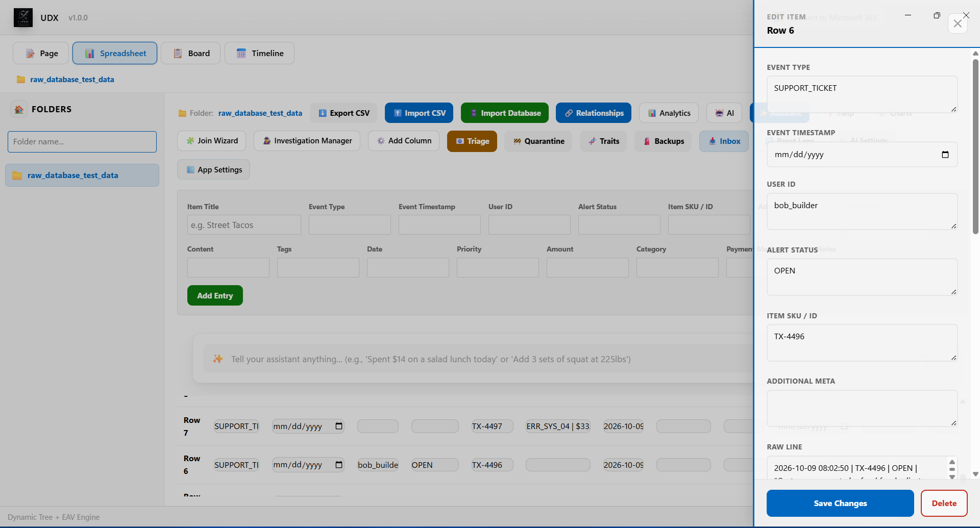980x528 pixels.
Task: Open the Triage view
Action: click(472, 141)
